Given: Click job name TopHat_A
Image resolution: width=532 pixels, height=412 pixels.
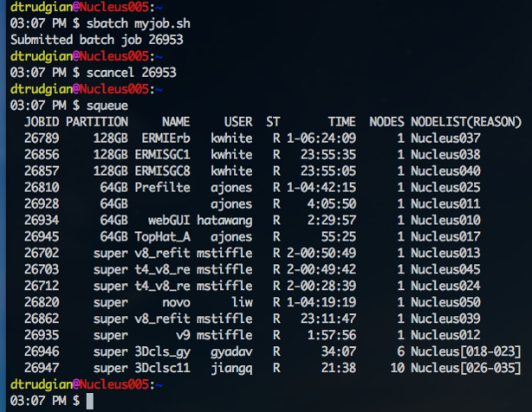Looking at the screenshot, I should (x=163, y=237).
